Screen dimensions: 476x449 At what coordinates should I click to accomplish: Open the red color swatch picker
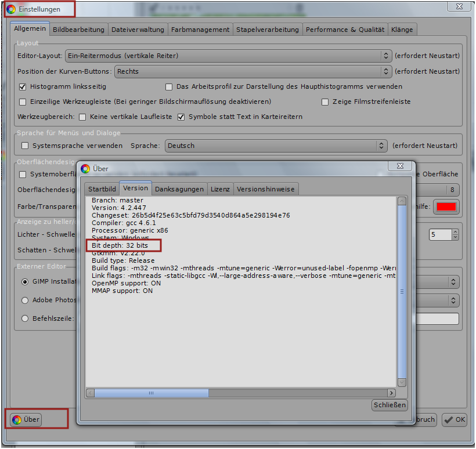coord(446,207)
